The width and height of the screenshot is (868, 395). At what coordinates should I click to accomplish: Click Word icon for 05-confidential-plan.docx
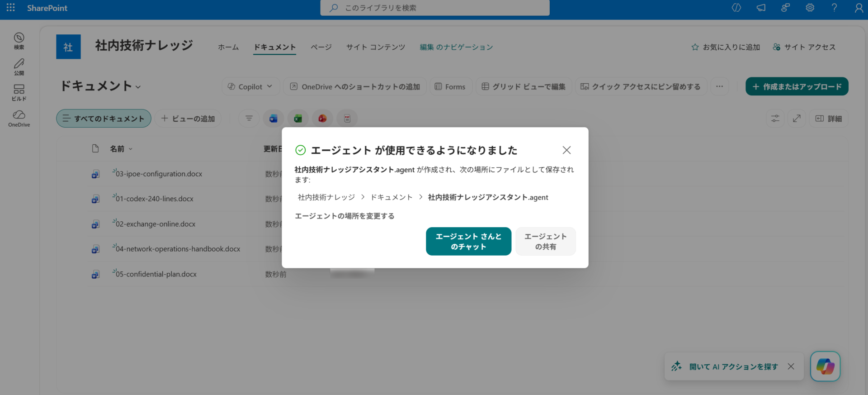[95, 275]
